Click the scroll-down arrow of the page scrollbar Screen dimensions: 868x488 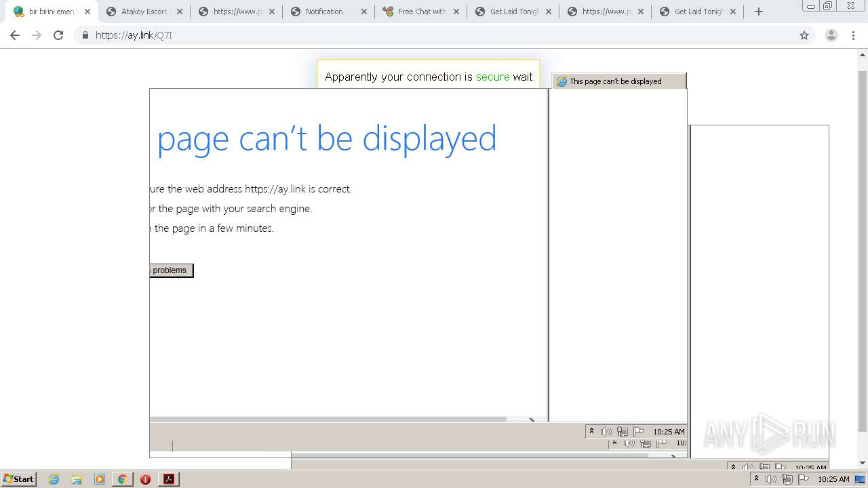click(863, 464)
